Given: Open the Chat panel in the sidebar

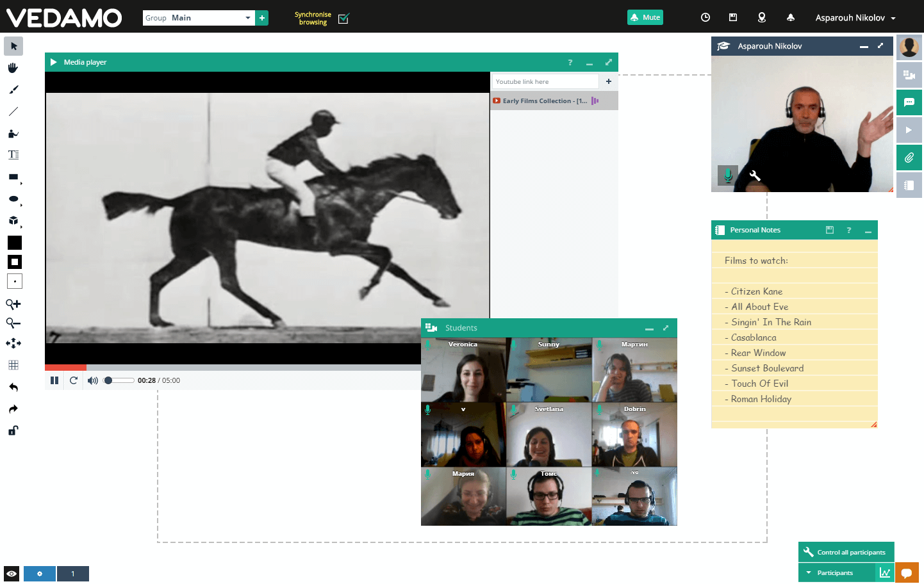Looking at the screenshot, I should click(x=909, y=102).
